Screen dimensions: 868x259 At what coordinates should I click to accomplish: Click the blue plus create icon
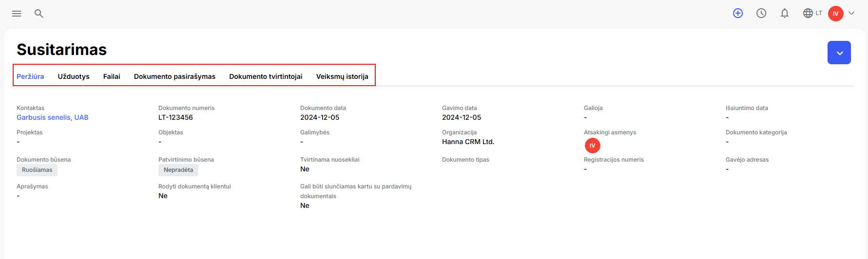pos(738,14)
